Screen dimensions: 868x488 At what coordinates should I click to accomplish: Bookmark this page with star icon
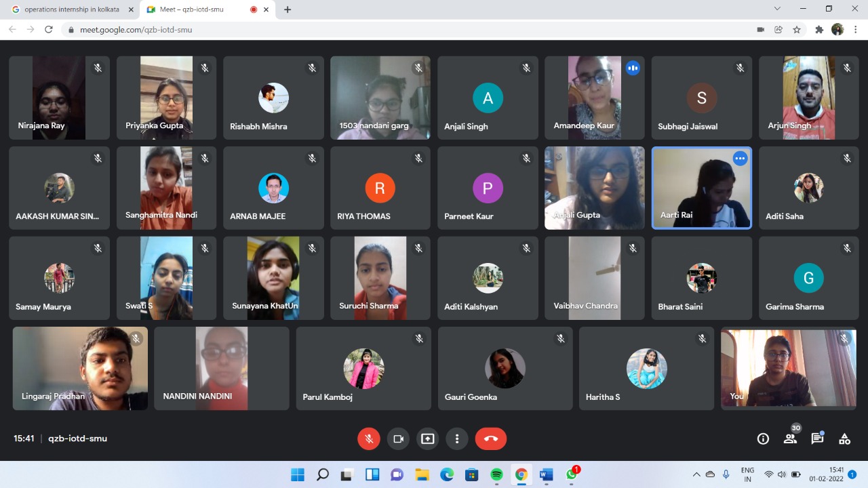tap(797, 30)
